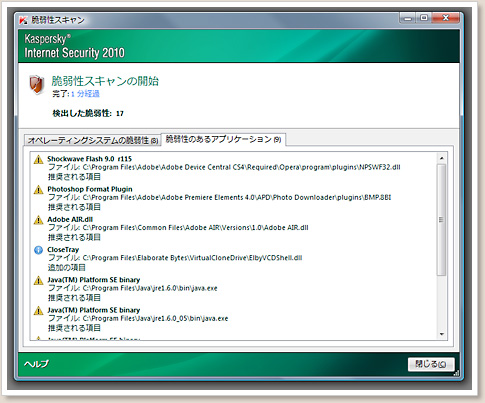Click 推奨される項目 under Shockwave Flash
The width and height of the screenshot is (485, 403).
pyautogui.click(x=74, y=176)
